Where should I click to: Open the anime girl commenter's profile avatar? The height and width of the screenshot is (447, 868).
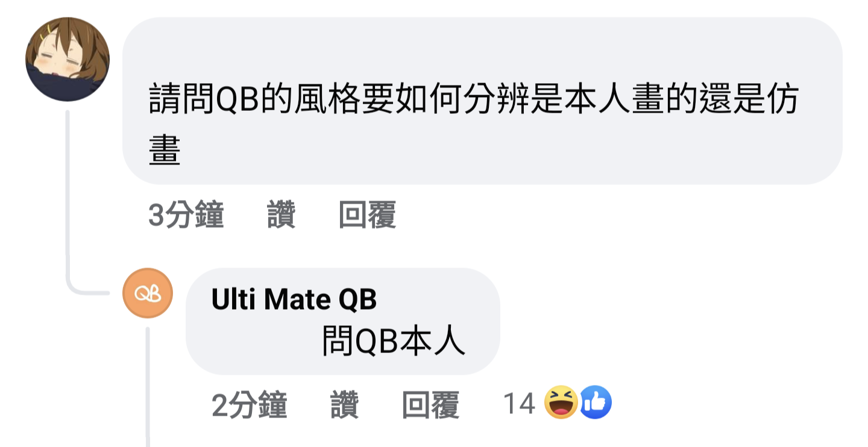click(x=68, y=58)
